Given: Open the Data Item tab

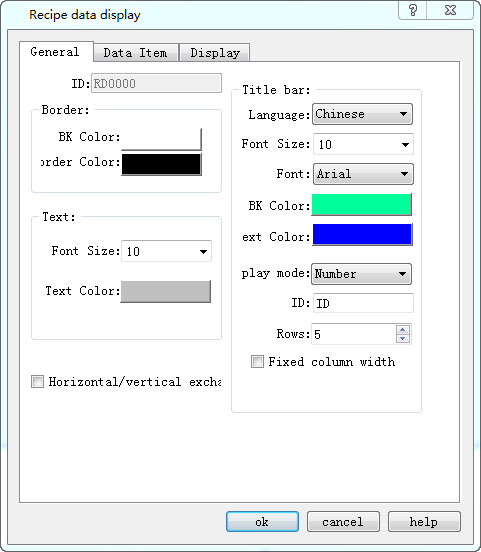Looking at the screenshot, I should pyautogui.click(x=136, y=53).
